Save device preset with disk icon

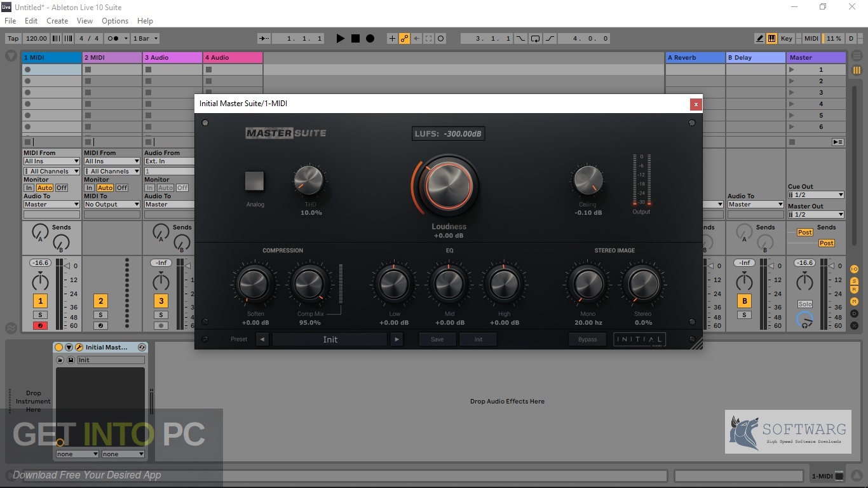[71, 360]
